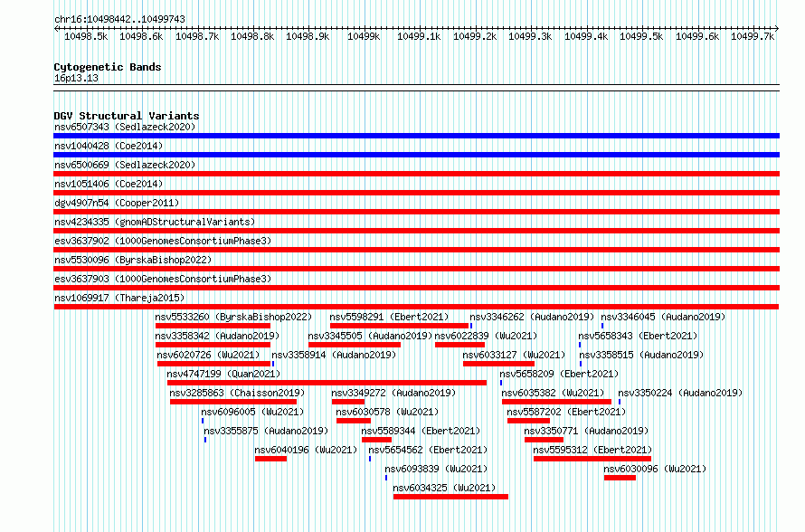Select the nsv1040428 (Coe2014) variant label
Image resolution: width=805 pixels, height=532 pixels.
[109, 146]
